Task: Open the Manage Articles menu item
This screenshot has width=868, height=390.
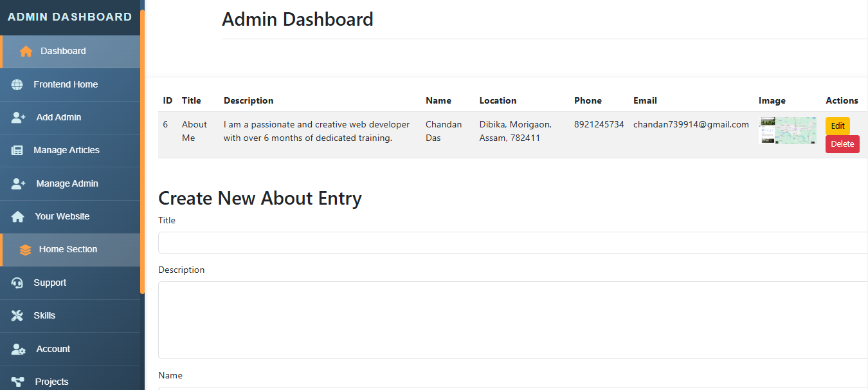Action: 66,150
